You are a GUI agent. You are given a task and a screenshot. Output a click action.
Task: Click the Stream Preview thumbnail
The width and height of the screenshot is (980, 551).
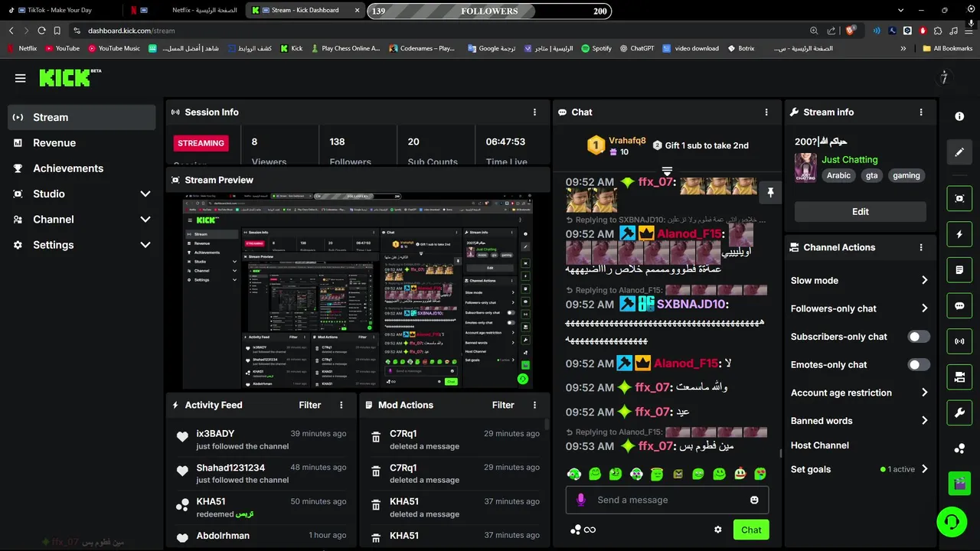[x=358, y=291]
